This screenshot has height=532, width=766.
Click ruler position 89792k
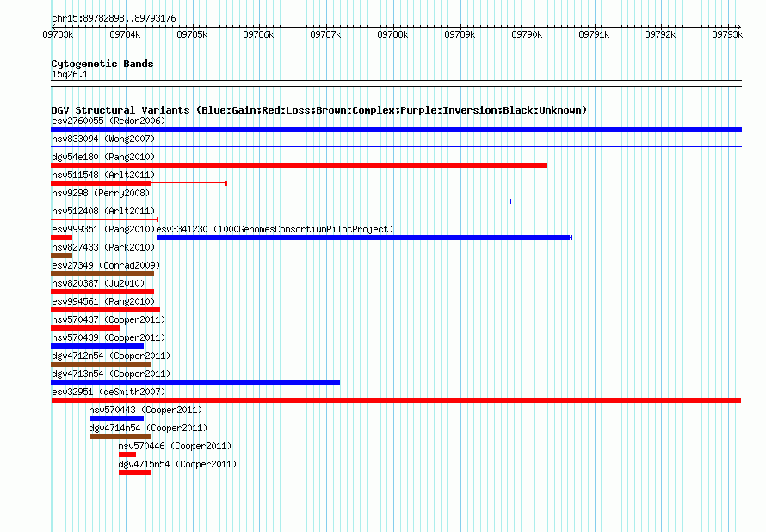coord(660,34)
